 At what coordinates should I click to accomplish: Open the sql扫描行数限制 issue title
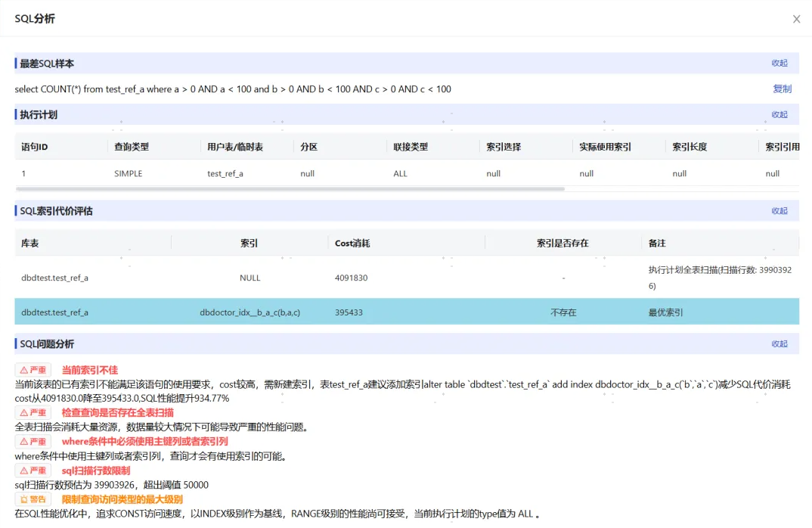tap(96, 471)
